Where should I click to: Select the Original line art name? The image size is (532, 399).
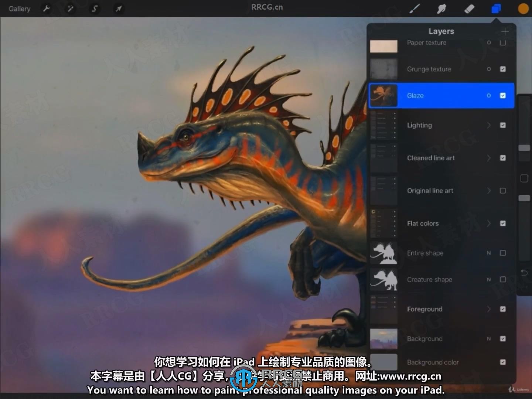(430, 191)
